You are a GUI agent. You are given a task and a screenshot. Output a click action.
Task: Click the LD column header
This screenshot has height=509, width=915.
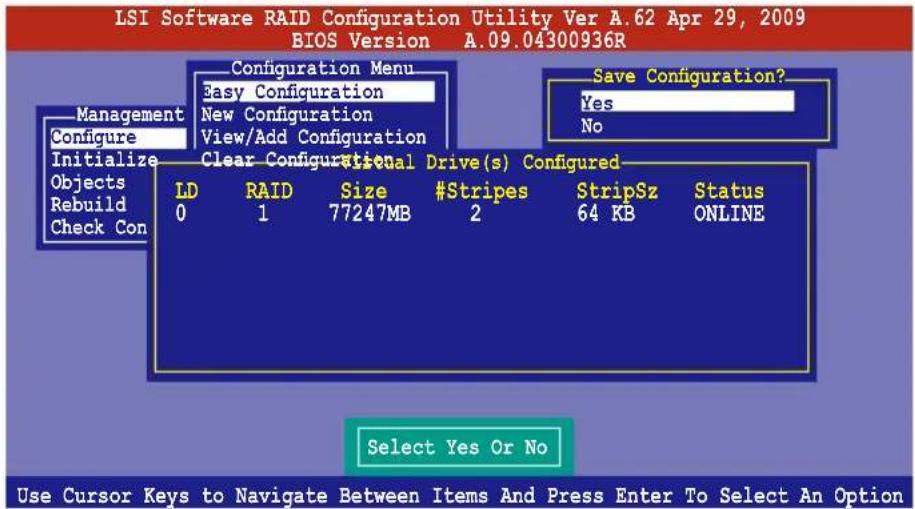[187, 191]
